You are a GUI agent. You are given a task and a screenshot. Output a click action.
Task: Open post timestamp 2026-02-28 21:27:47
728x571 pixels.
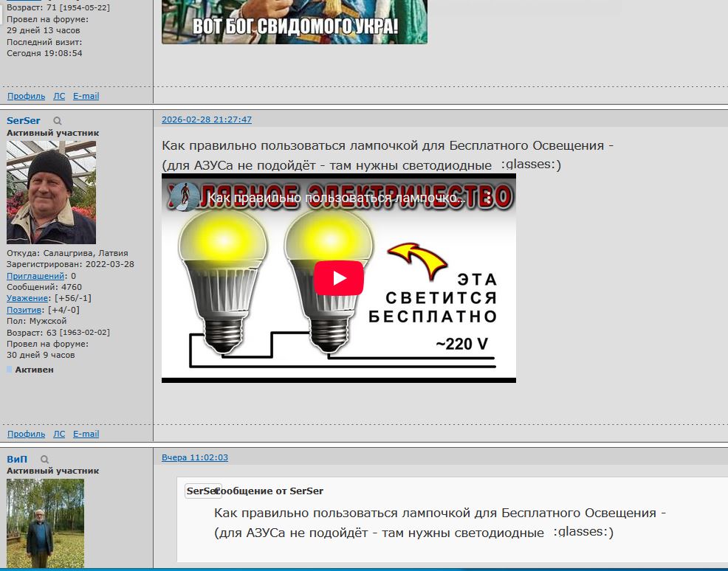[x=207, y=120]
